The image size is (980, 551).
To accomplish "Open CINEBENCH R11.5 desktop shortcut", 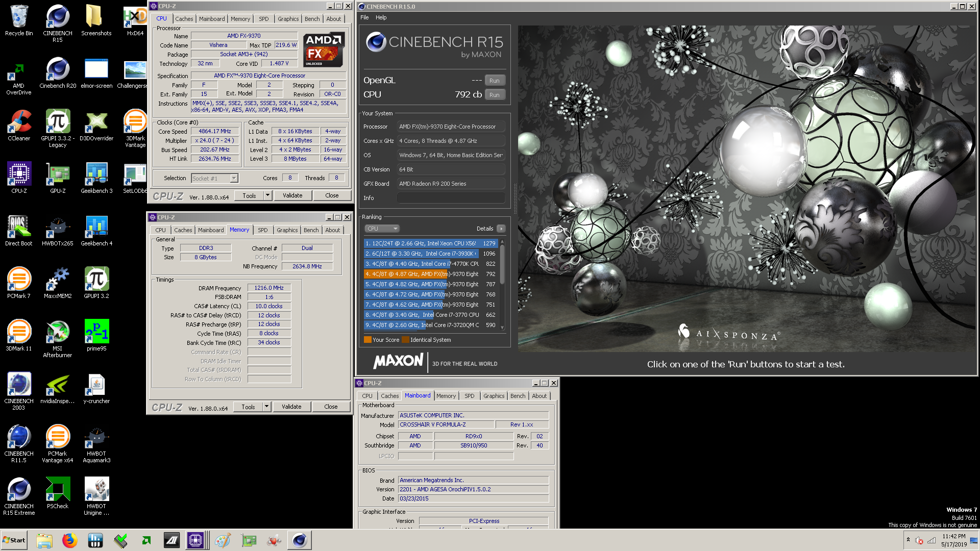I will click(x=19, y=444).
